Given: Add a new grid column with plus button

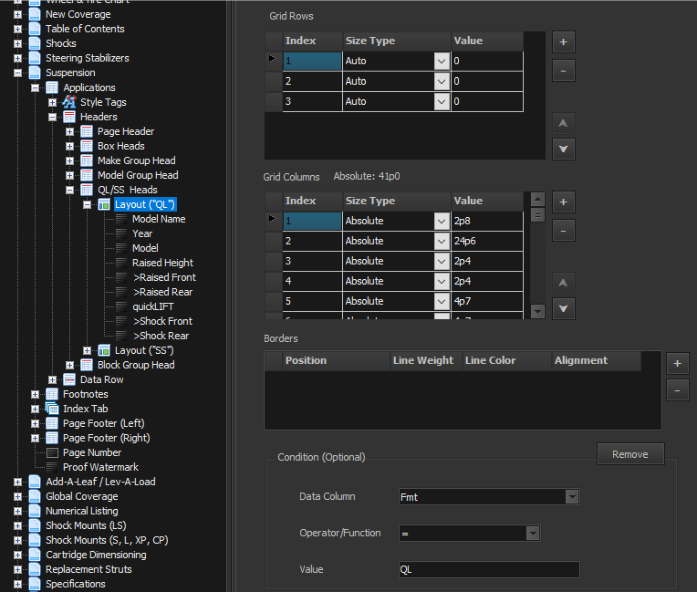Looking at the screenshot, I should [563, 202].
